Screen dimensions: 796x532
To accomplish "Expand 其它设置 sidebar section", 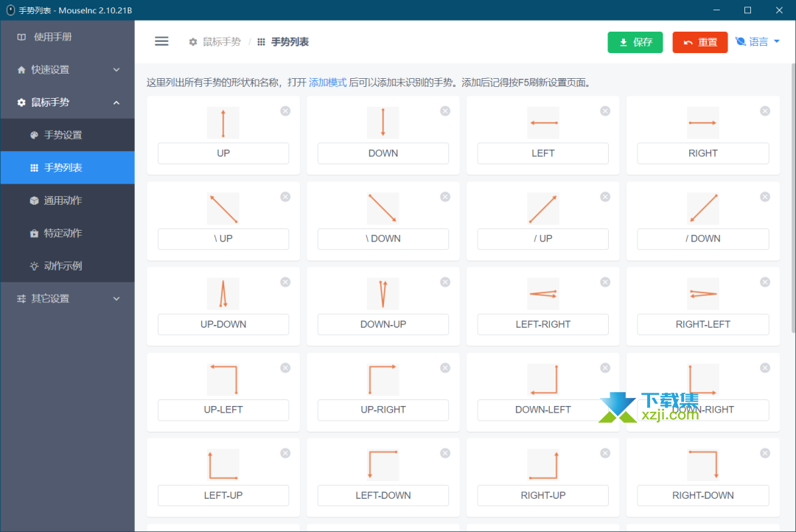I will click(68, 298).
